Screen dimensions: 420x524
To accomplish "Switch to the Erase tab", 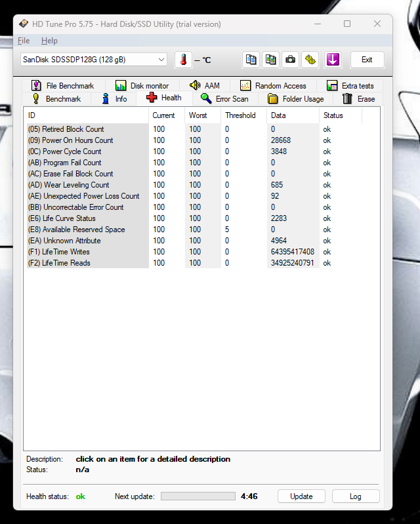I will pyautogui.click(x=358, y=99).
